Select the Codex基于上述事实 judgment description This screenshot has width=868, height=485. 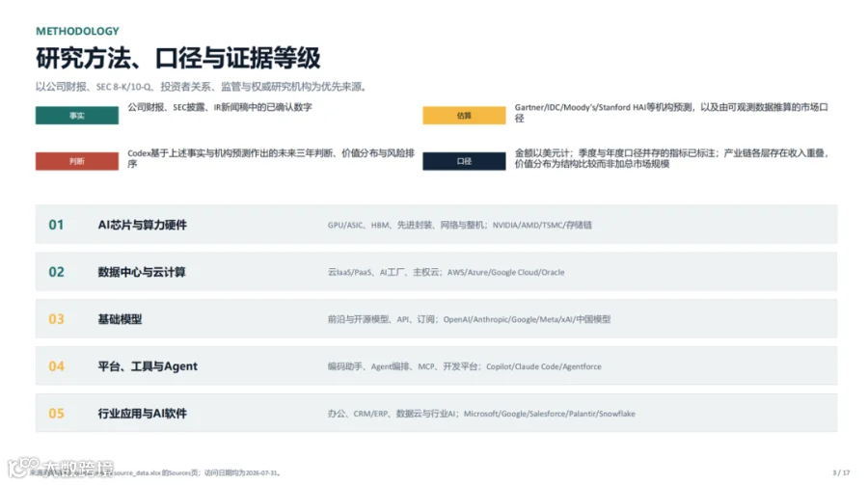[x=271, y=158]
